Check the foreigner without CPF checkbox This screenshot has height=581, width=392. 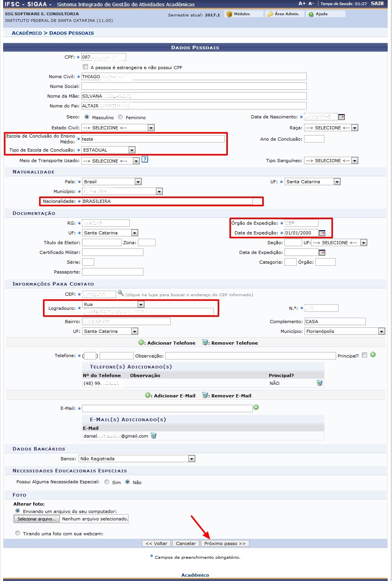click(x=85, y=67)
